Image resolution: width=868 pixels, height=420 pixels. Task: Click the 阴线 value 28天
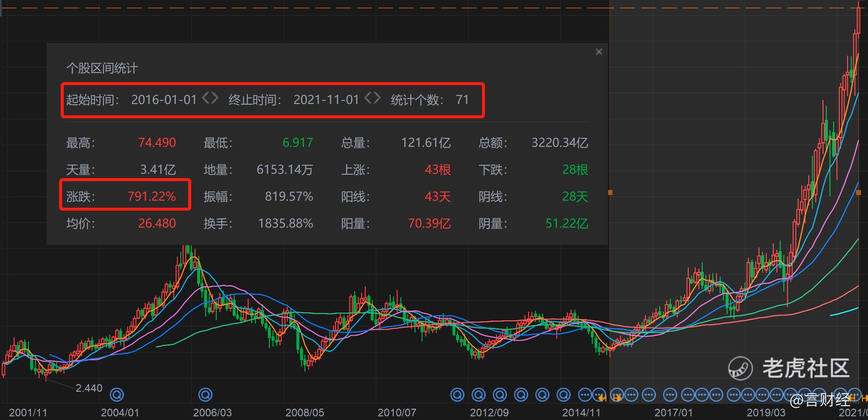pyautogui.click(x=575, y=196)
